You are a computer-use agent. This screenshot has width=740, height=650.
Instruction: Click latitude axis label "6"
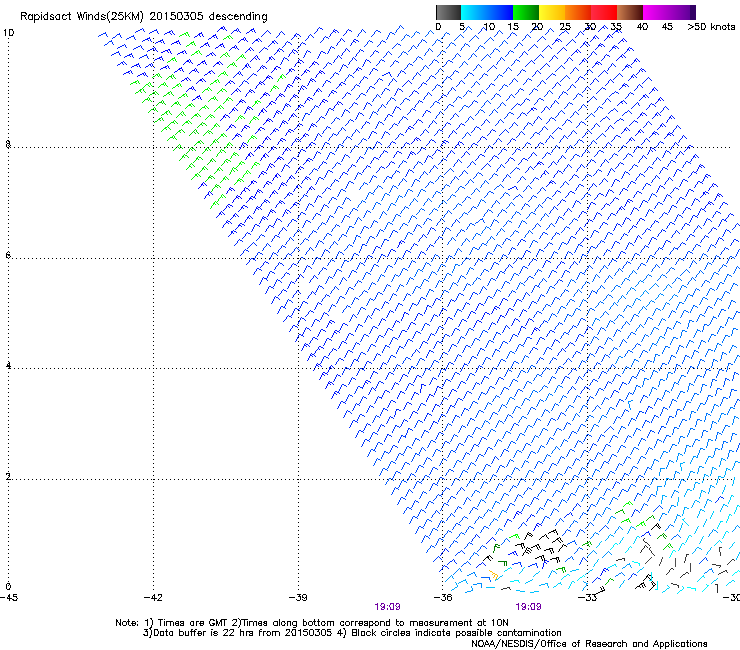point(8,255)
